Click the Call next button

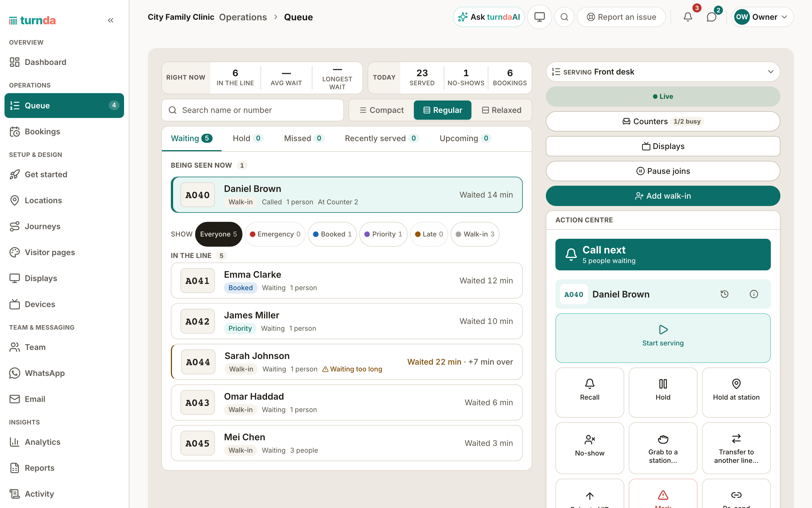(663, 254)
